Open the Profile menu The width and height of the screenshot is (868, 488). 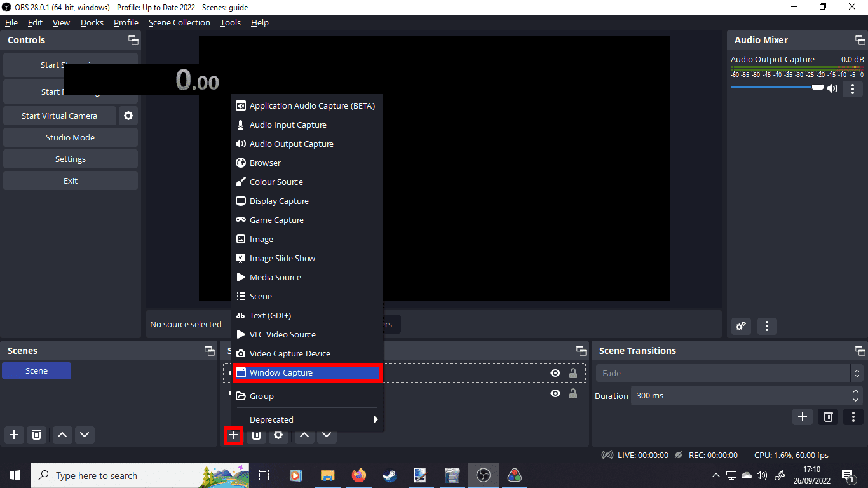(126, 22)
